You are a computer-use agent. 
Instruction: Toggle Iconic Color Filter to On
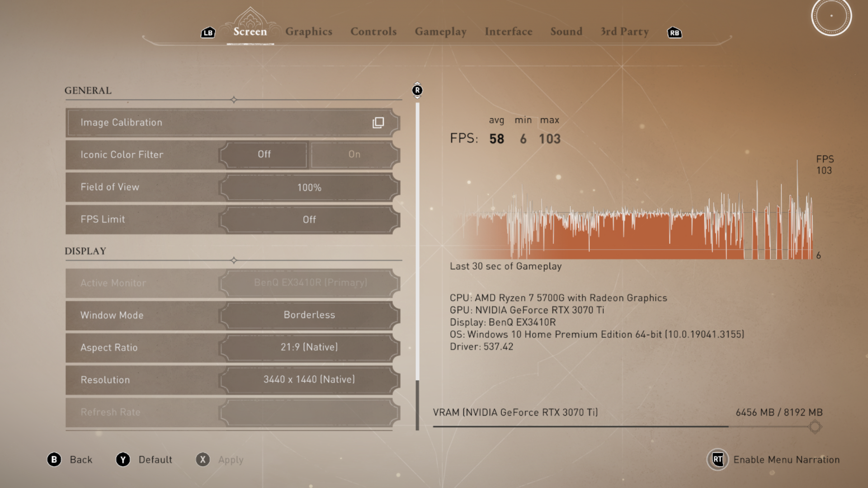pos(355,155)
